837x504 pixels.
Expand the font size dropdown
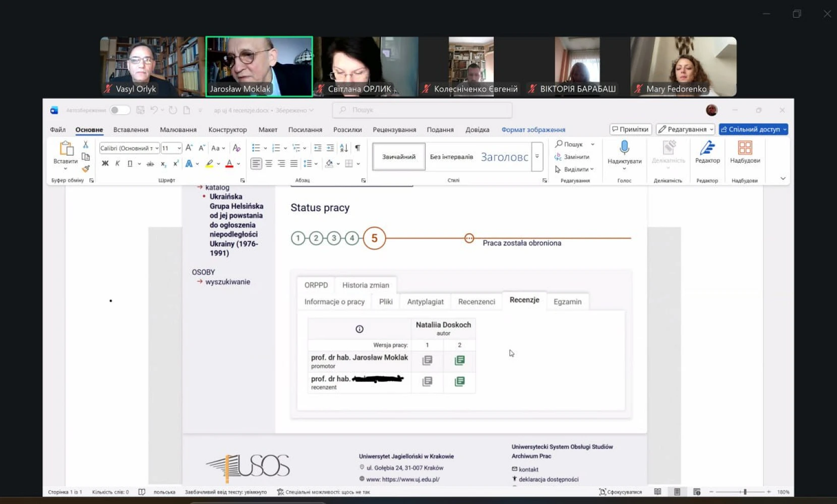[x=179, y=148]
